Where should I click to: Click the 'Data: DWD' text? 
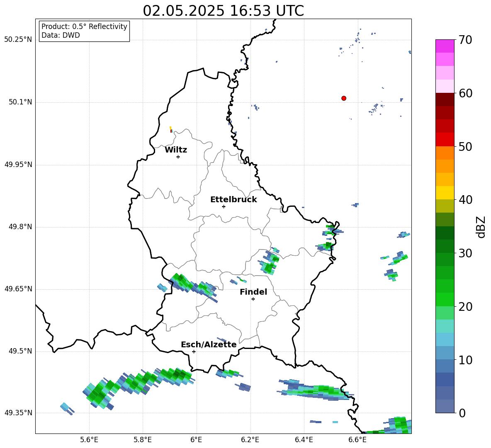point(61,35)
